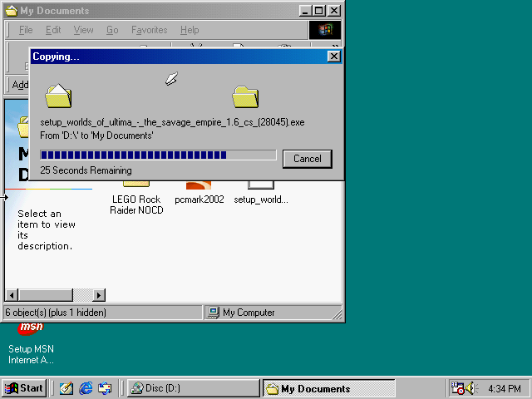Open the Go menu in My Documents
The image size is (532, 399).
coord(112,30)
